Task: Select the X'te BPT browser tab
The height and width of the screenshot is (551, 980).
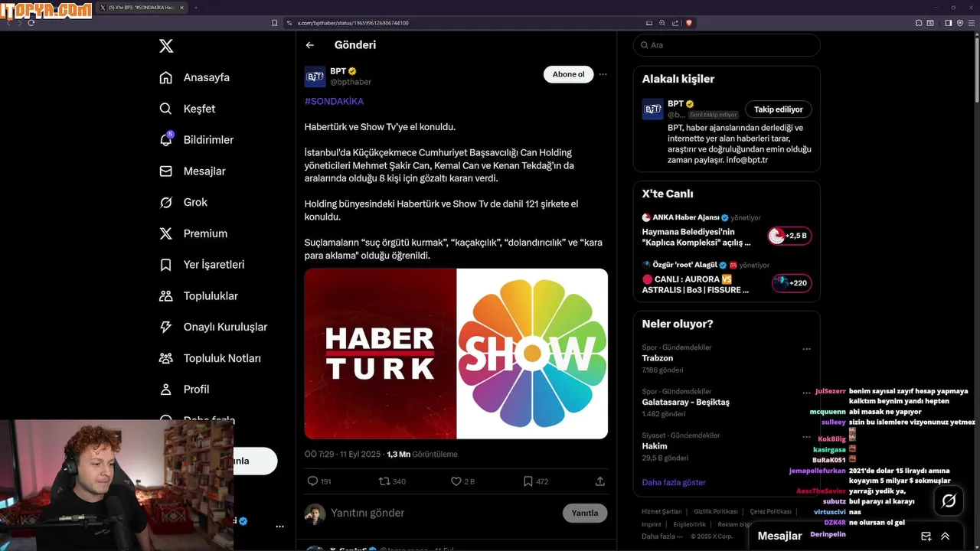Action: (142, 8)
